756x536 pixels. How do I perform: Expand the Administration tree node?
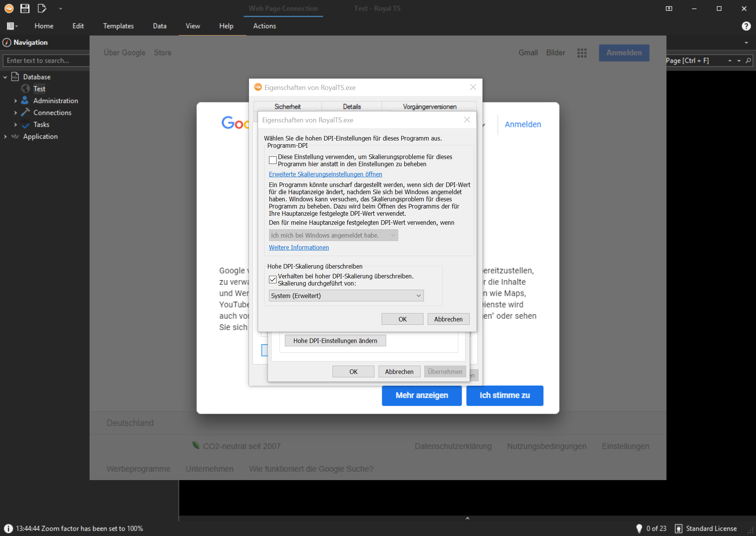pyautogui.click(x=15, y=101)
